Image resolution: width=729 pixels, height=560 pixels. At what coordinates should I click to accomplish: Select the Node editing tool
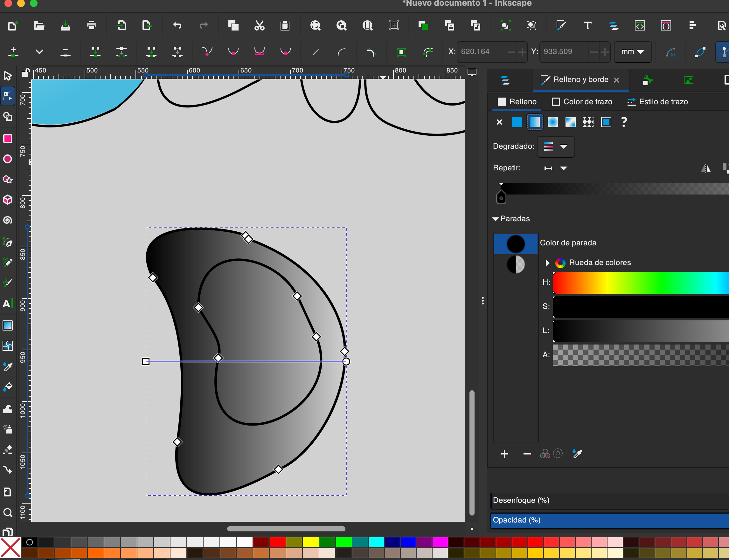coord(8,96)
